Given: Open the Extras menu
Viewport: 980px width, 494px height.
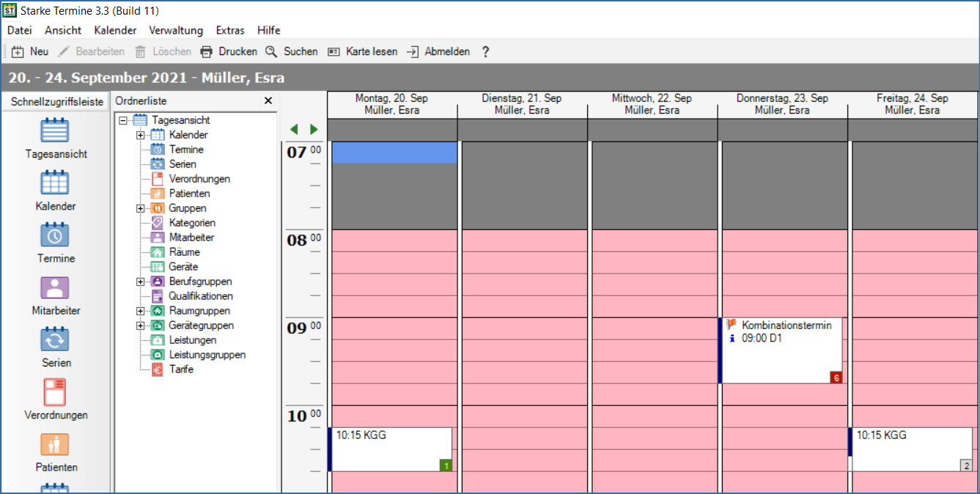Looking at the screenshot, I should 230,30.
